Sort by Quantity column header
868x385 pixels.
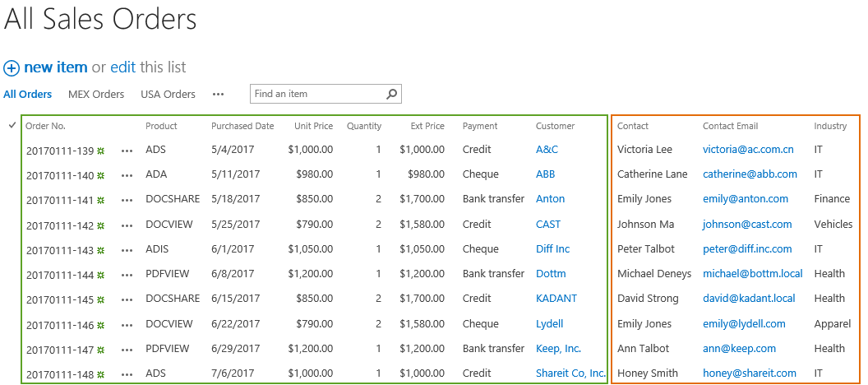(x=364, y=127)
